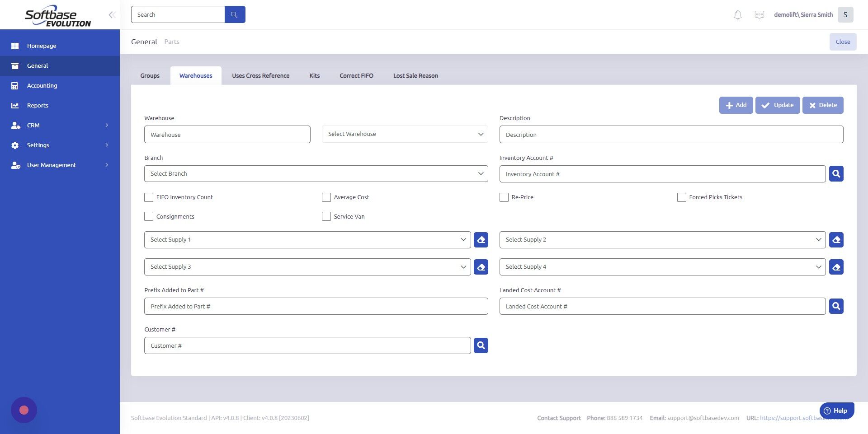Click the Update button
This screenshot has width=868, height=434.
click(x=777, y=105)
